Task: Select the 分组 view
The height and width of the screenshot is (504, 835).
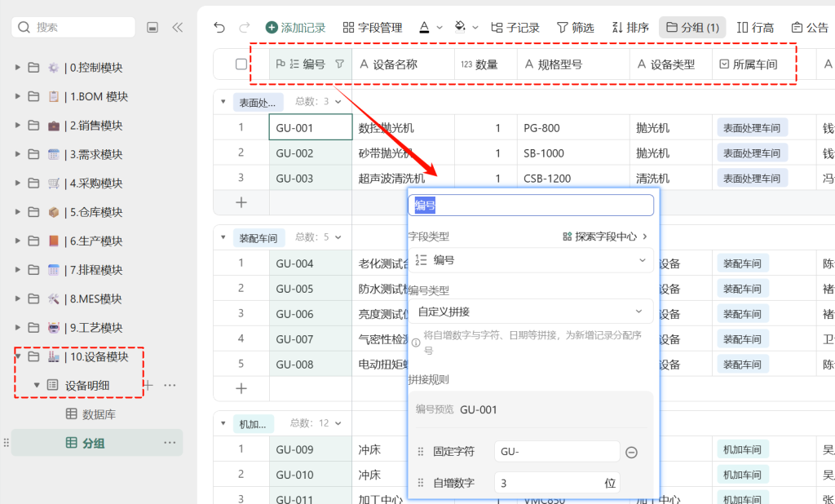Action: point(97,443)
